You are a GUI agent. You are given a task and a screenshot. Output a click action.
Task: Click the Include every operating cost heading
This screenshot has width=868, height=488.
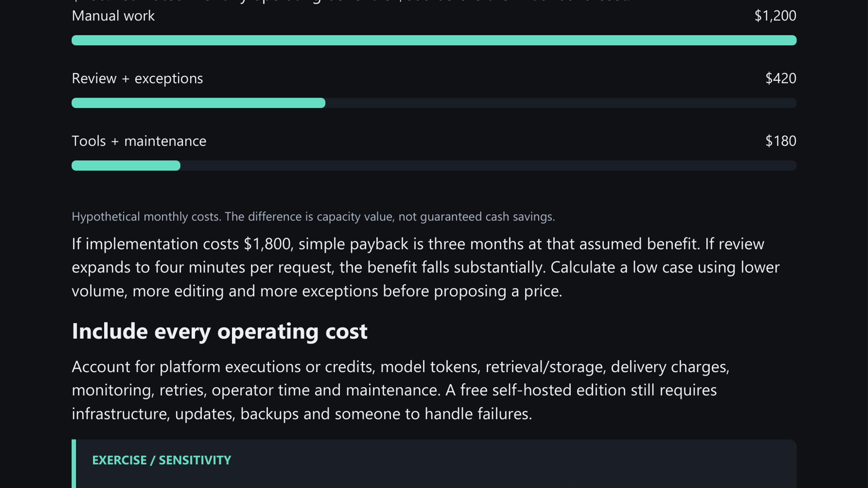(x=219, y=331)
